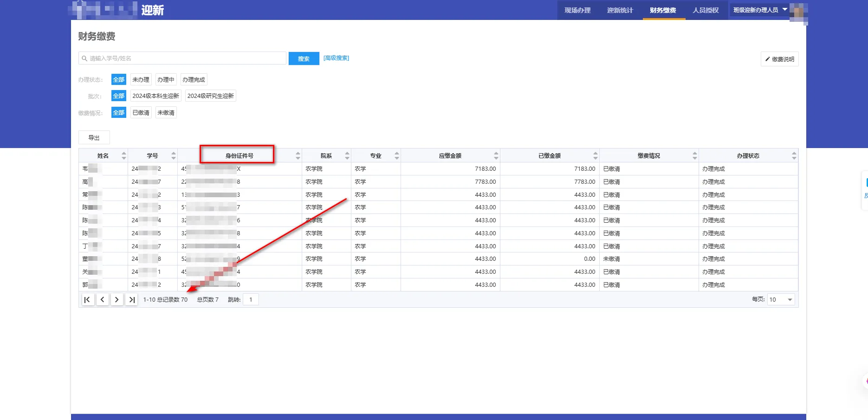This screenshot has width=868, height=420.
Task: Jump to first page with the |< icon
Action: pyautogui.click(x=88, y=299)
